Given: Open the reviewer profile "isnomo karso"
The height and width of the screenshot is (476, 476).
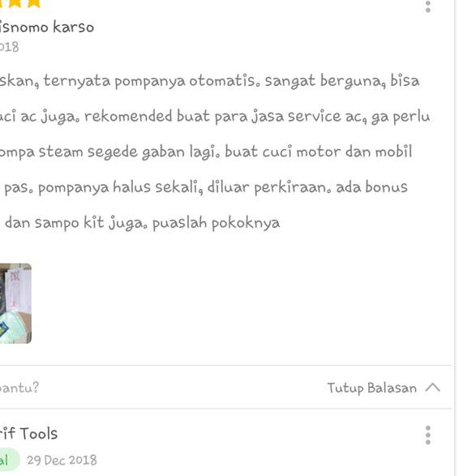Looking at the screenshot, I should 46,27.
